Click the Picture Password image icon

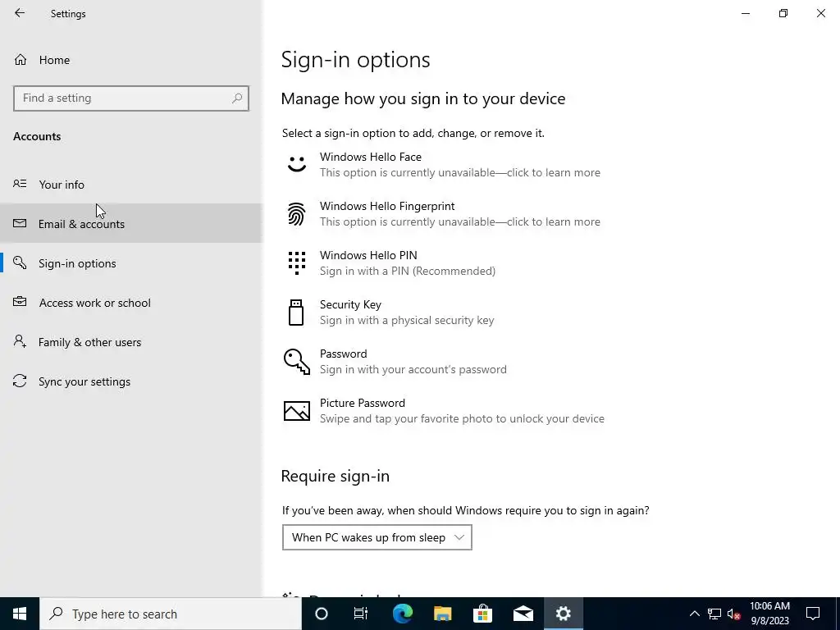tap(297, 411)
